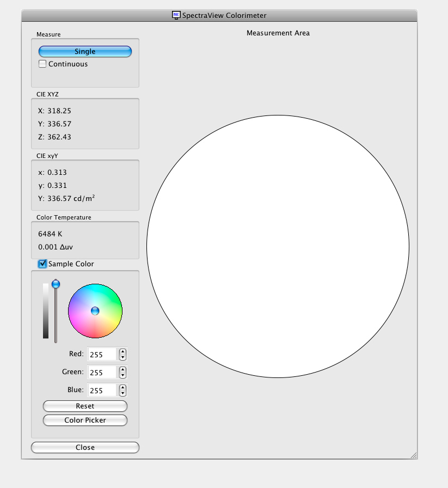Click the Blue value input field
Image resolution: width=448 pixels, height=488 pixels.
(x=102, y=391)
